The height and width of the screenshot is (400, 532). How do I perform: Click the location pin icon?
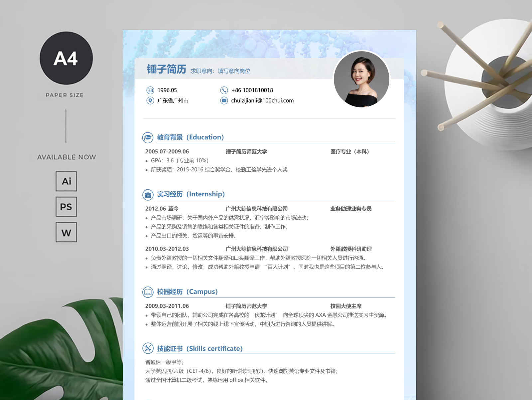click(x=150, y=100)
